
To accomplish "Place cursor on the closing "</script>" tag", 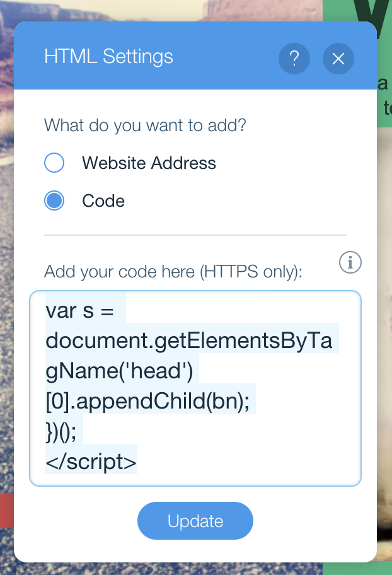I will click(91, 462).
